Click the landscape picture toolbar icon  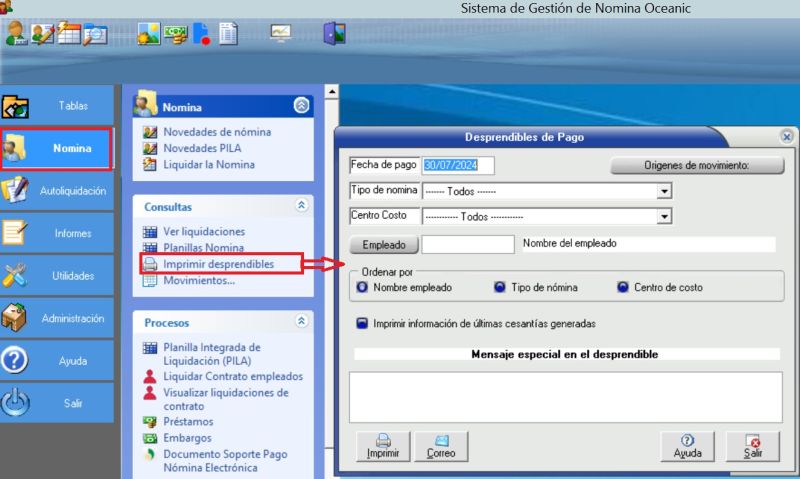click(148, 34)
